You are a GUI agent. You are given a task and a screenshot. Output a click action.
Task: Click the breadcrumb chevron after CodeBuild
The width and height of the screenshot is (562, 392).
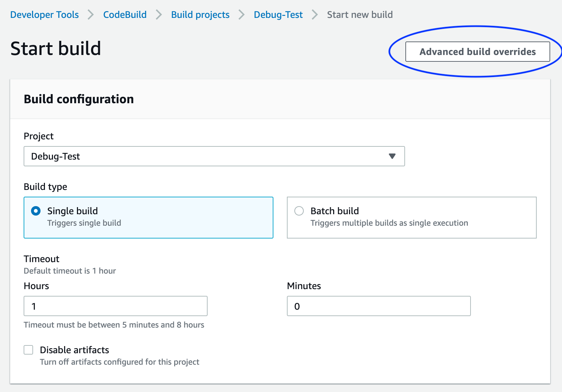(x=158, y=15)
